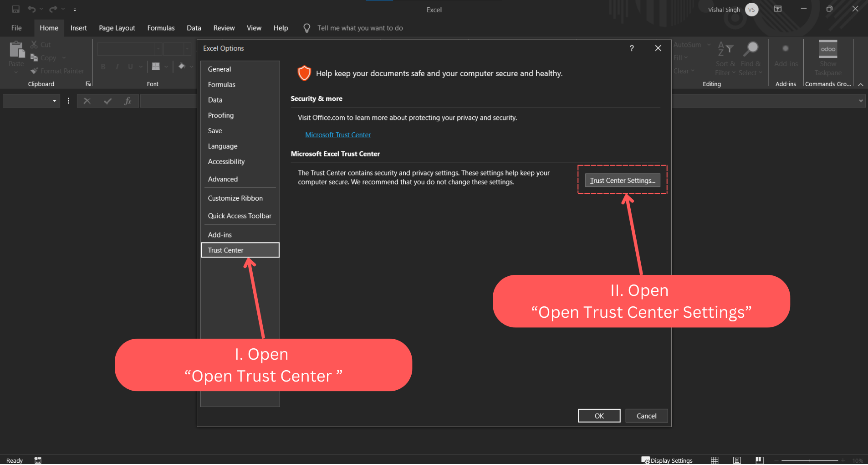Toggle Underline formatting button
Image resolution: width=868 pixels, height=465 pixels.
tap(131, 67)
